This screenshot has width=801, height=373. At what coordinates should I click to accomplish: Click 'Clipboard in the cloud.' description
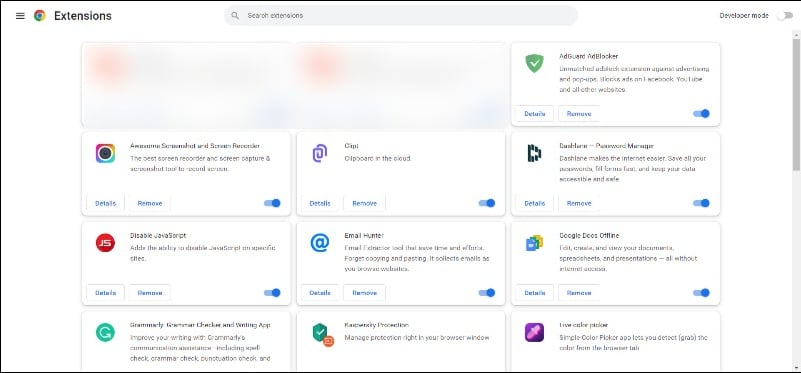[x=378, y=158]
